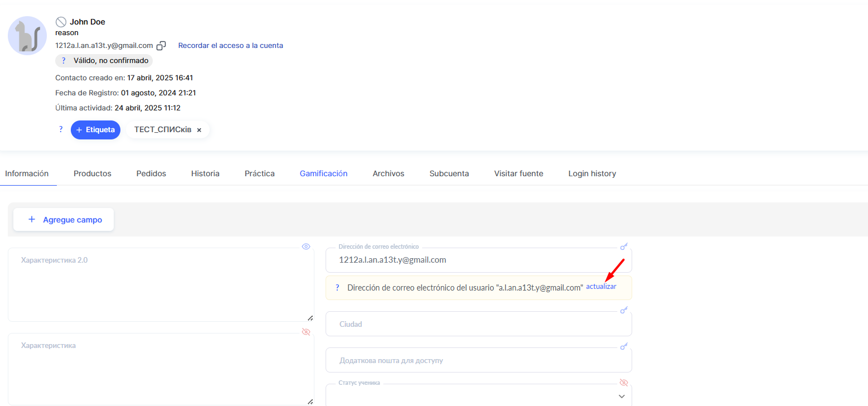Click the help icon left of Etiqueta button
This screenshot has width=868, height=406.
61,129
